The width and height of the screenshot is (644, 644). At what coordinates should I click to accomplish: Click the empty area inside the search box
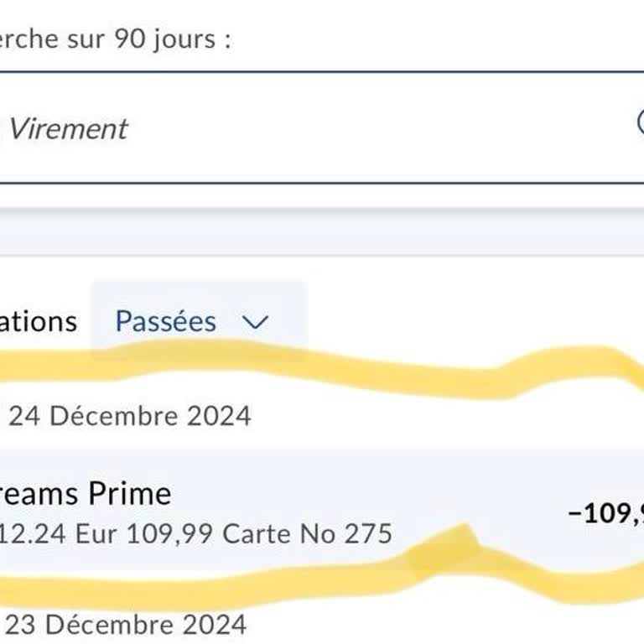click(x=377, y=128)
